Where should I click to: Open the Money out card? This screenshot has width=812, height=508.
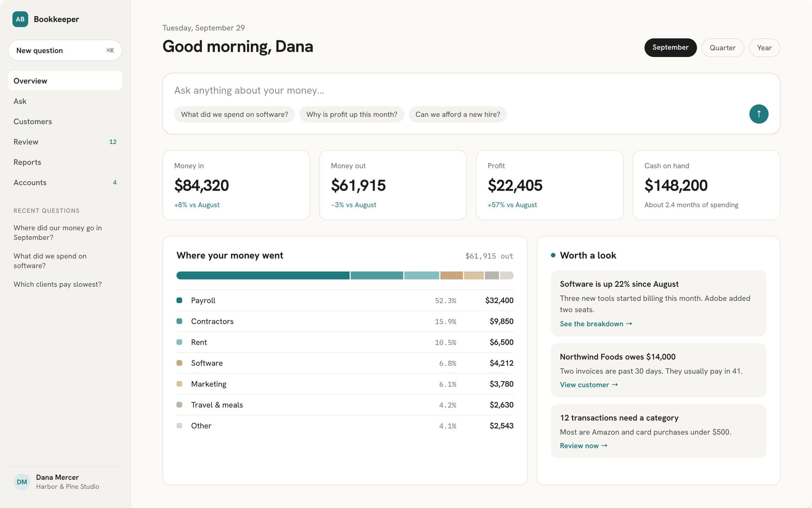click(x=393, y=185)
